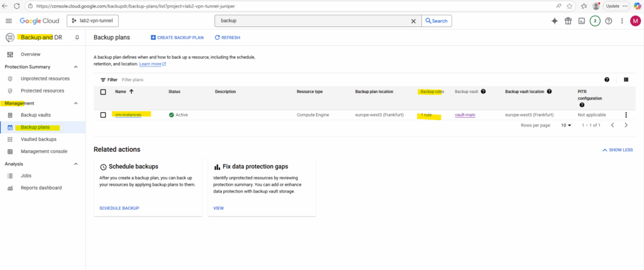Screen dimensions: 644x270
Task: Open the main navigation hamburger menu
Action: click(8, 21)
